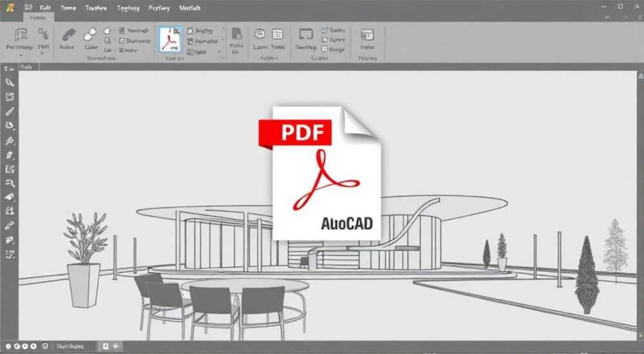The height and width of the screenshot is (354, 644).
Task: Select the pencil tool in left toolbar
Action: pos(10,111)
